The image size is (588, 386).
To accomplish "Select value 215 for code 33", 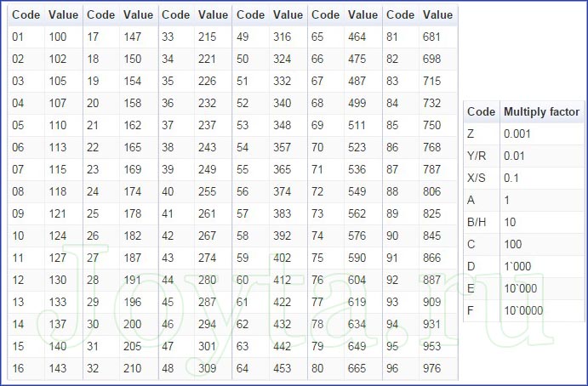I will [x=208, y=37].
